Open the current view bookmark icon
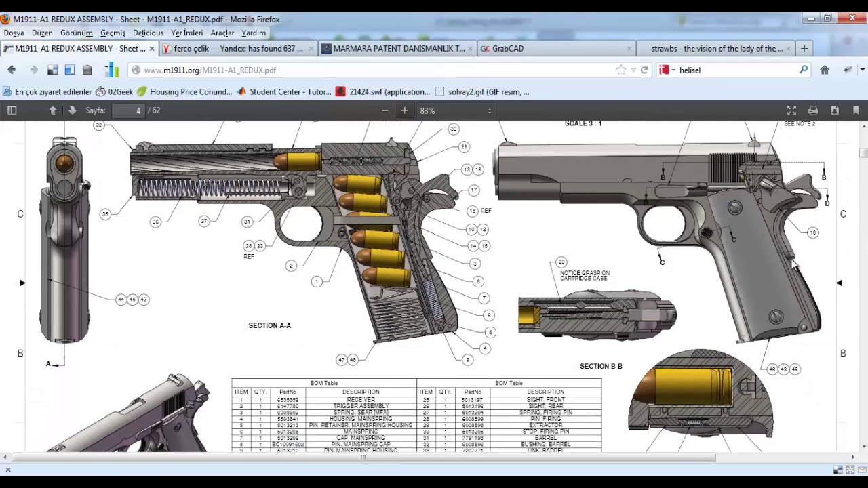The image size is (868, 488). (856, 110)
